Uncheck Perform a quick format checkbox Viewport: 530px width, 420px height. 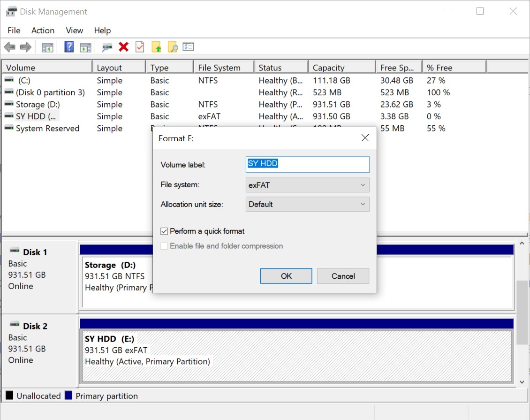164,231
